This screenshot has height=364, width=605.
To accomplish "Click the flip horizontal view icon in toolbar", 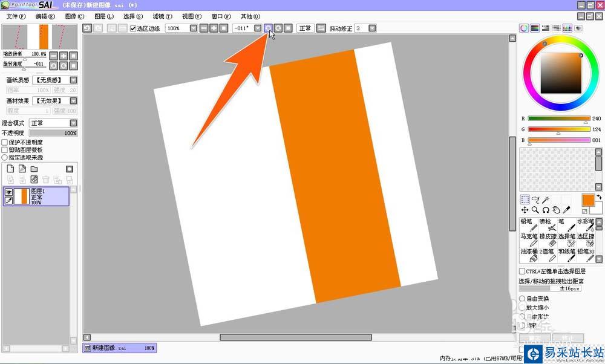I will click(321, 28).
